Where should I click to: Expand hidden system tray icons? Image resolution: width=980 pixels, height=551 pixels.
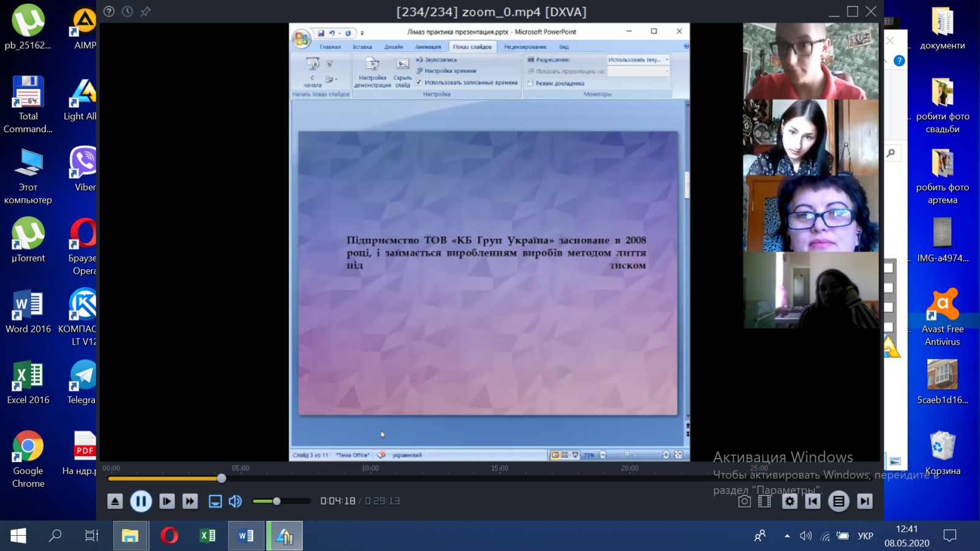click(x=787, y=536)
